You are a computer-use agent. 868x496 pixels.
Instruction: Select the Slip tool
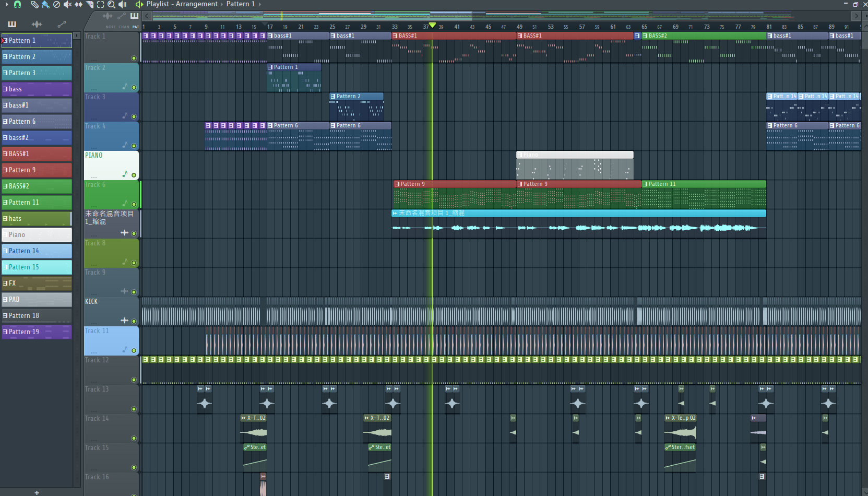click(x=78, y=4)
